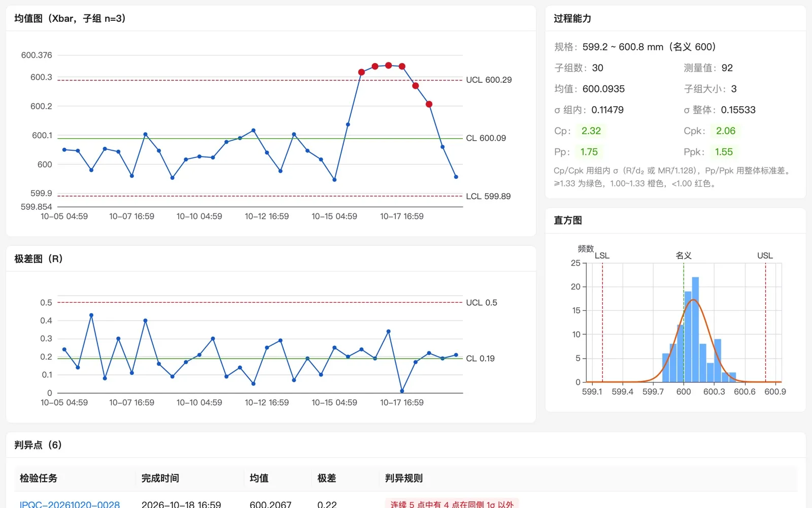Click the tallest histogram bar
This screenshot has height=508, width=812.
695,330
